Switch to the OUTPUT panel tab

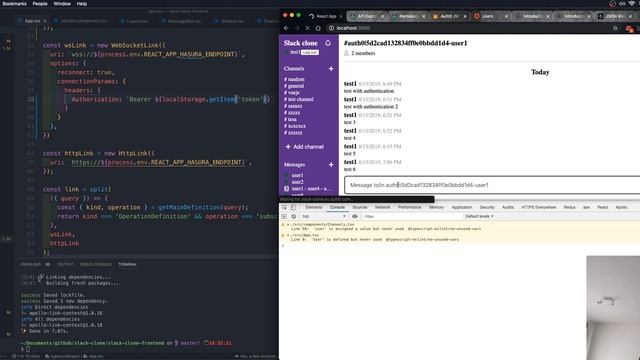coord(65,264)
